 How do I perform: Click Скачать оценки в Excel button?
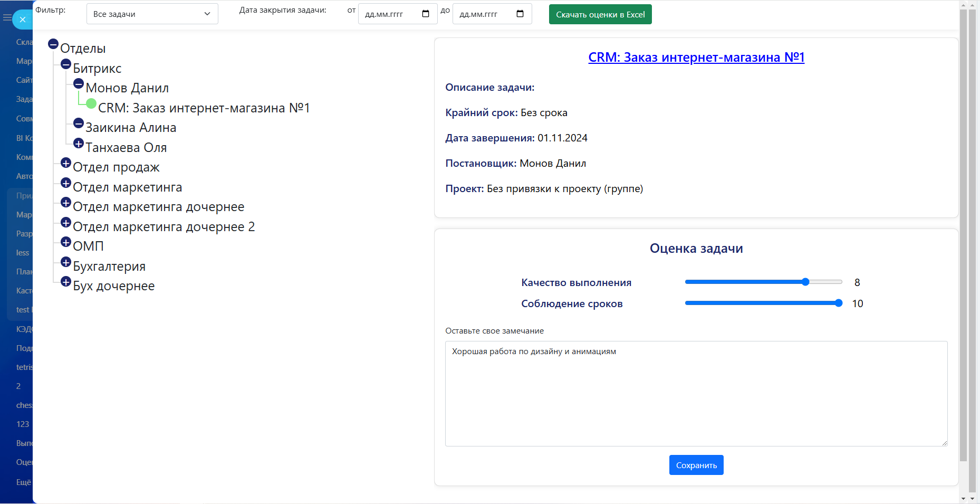click(600, 15)
